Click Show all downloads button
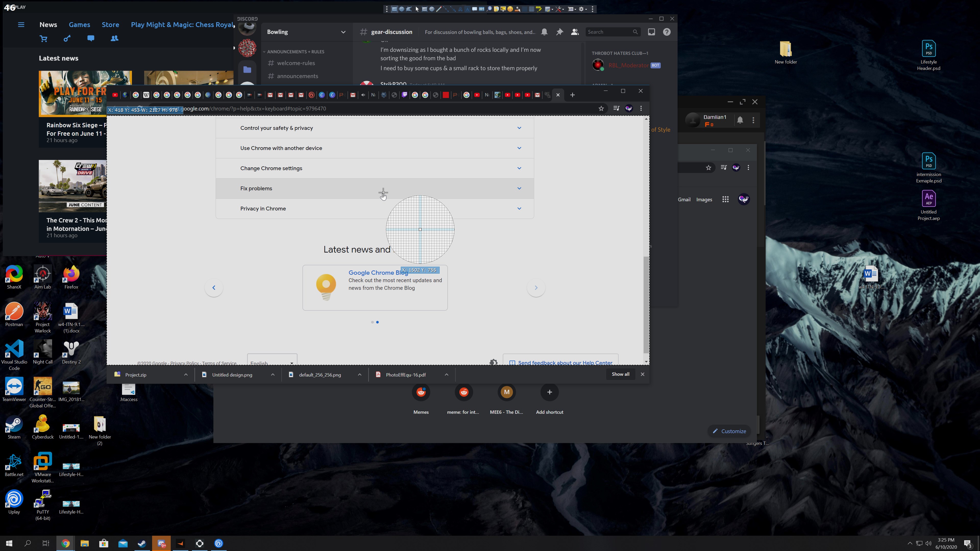The width and height of the screenshot is (980, 551). tap(620, 374)
